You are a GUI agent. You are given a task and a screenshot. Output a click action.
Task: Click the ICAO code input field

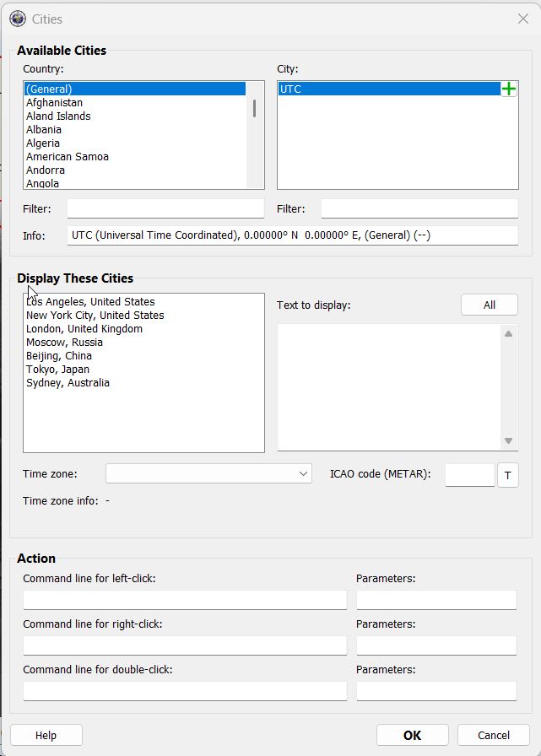click(x=469, y=475)
